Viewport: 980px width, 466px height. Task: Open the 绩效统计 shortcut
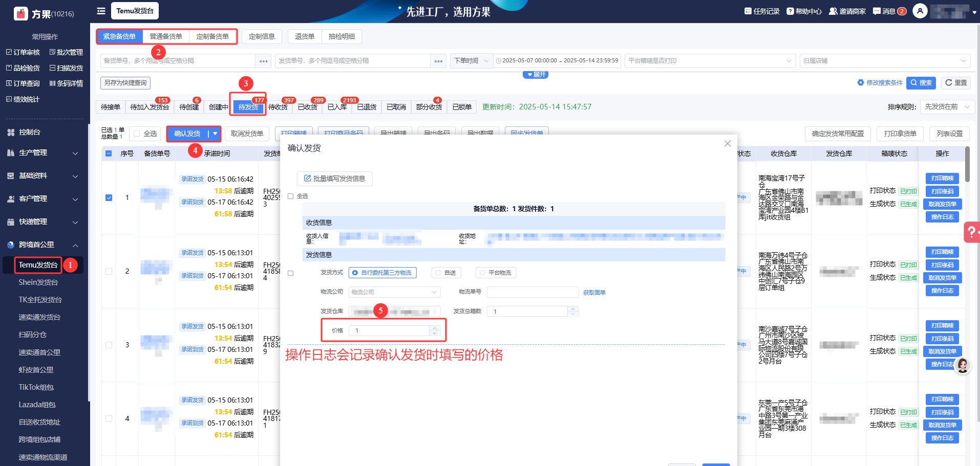[23, 99]
